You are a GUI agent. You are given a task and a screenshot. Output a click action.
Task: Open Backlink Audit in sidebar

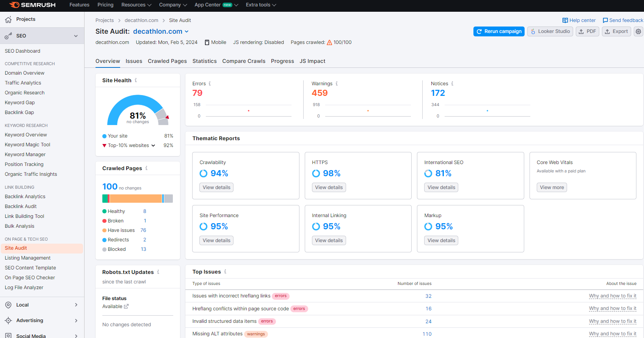(21, 207)
